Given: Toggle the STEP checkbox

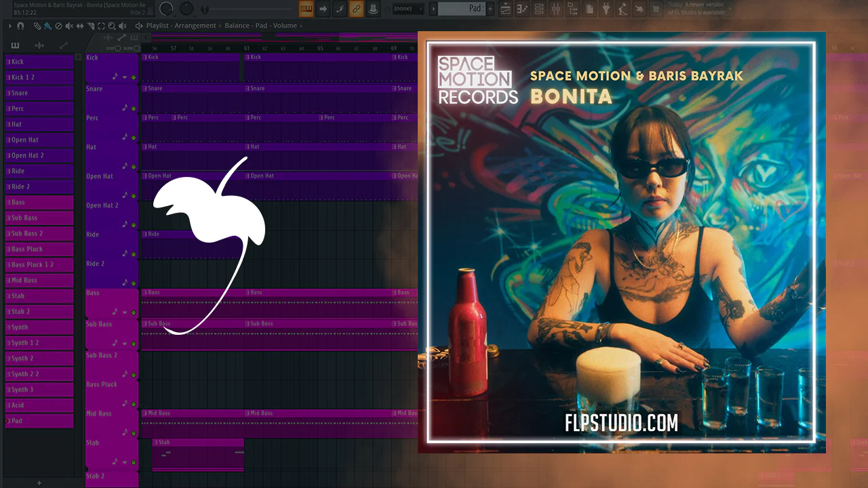Looking at the screenshot, I should (118, 48).
